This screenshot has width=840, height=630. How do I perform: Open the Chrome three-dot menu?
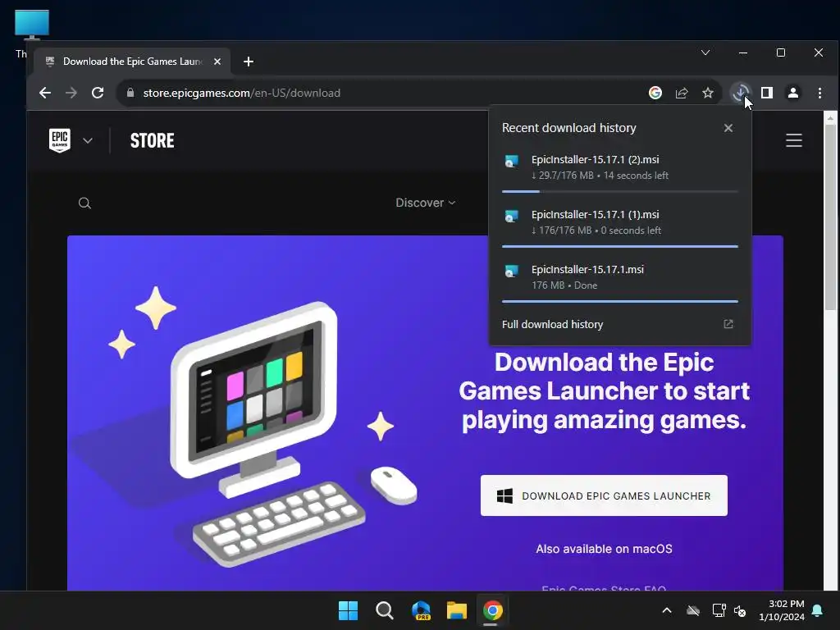819,93
